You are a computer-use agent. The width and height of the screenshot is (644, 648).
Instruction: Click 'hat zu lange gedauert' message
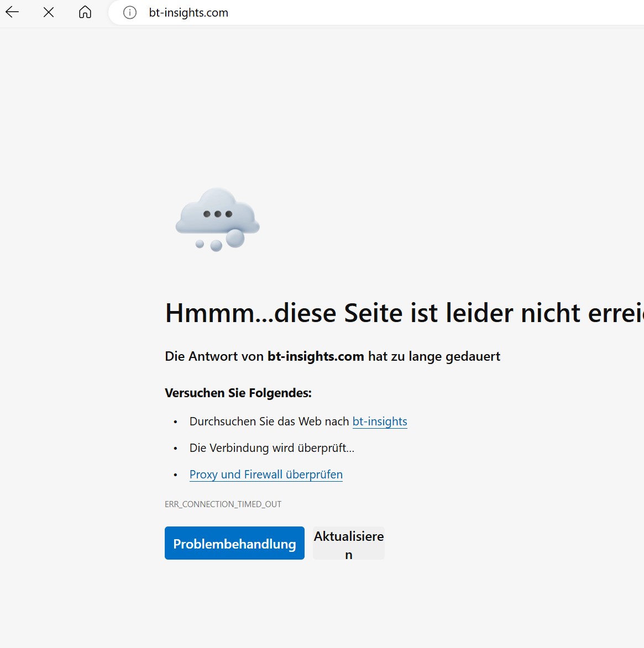pos(434,356)
